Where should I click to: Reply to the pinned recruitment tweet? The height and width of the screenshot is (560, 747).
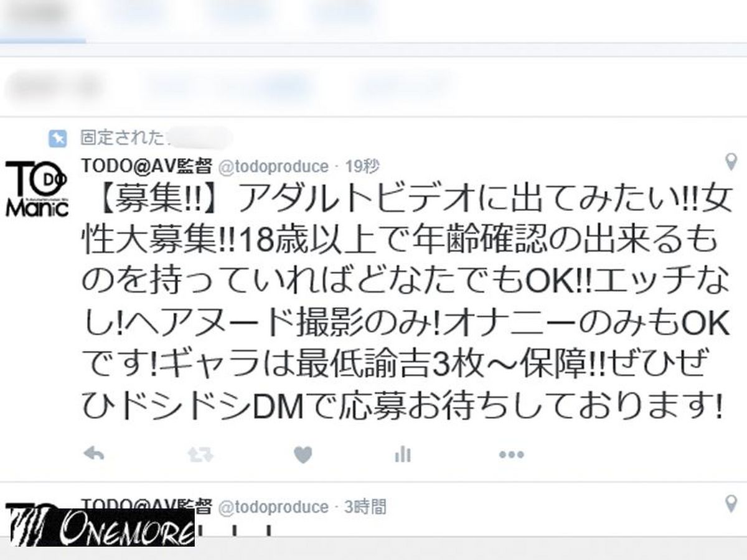93,454
